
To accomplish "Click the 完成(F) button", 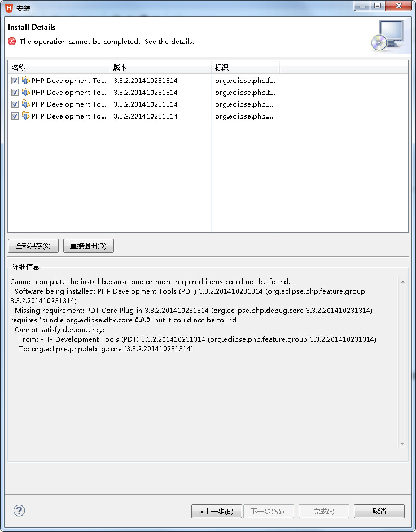I will pos(324,511).
